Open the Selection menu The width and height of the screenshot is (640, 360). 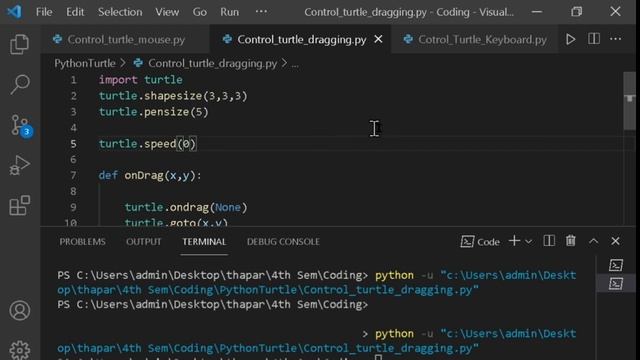pos(120,12)
